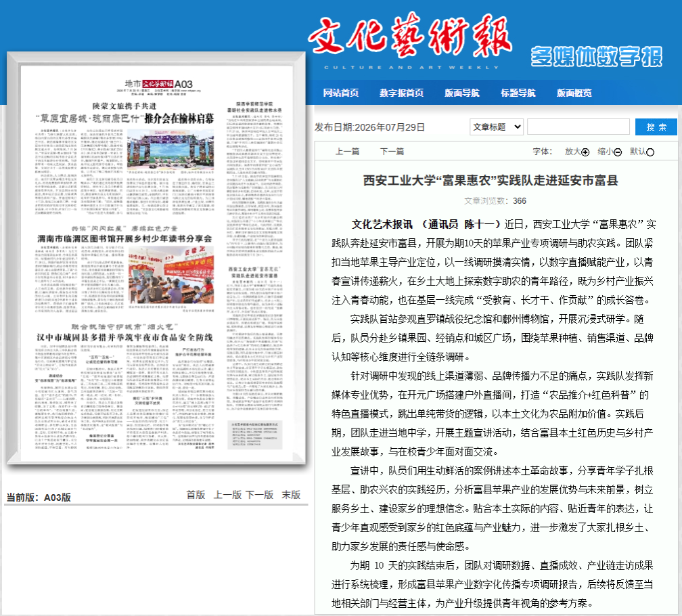Click paragraph starting 针对调研中发现的线上渠道薄弱
This screenshot has width=682, height=616.
[493, 414]
